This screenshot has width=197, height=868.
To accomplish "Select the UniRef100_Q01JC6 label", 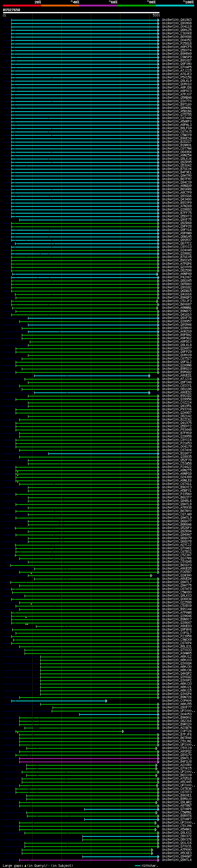I will [x=176, y=843].
